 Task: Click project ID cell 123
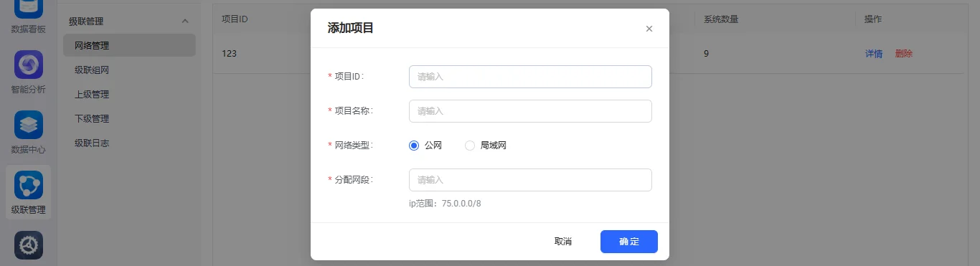click(x=230, y=54)
